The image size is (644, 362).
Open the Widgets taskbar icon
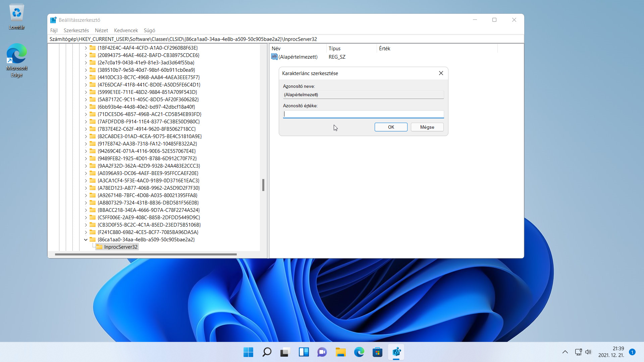coord(304,352)
